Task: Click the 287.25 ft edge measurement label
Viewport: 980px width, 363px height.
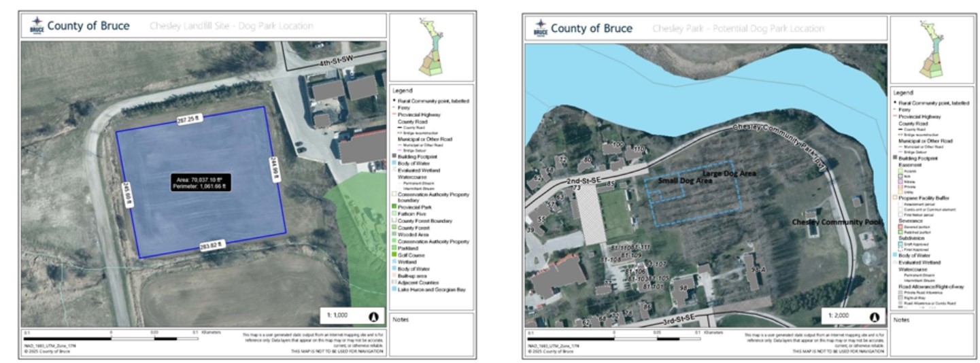Action: pos(190,119)
